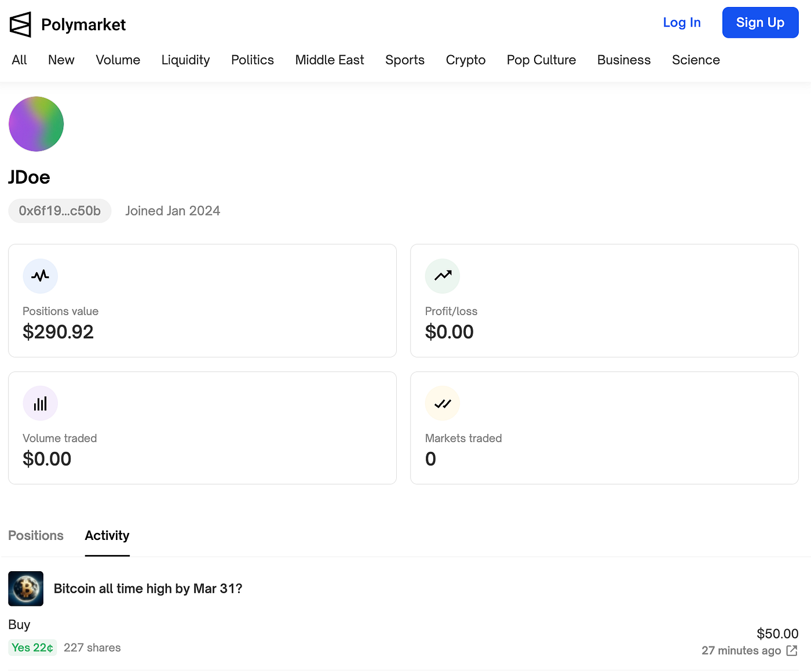Click the 227 shares text
811x672 pixels.
[92, 648]
